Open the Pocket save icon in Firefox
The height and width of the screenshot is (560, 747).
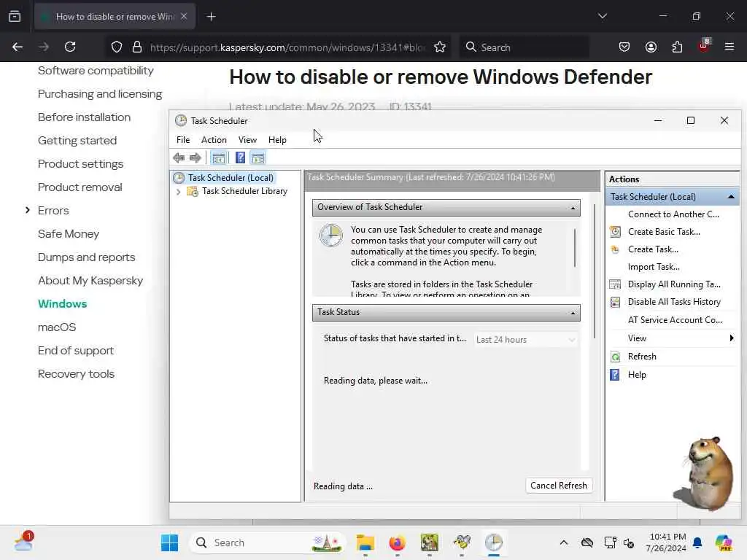coord(624,47)
